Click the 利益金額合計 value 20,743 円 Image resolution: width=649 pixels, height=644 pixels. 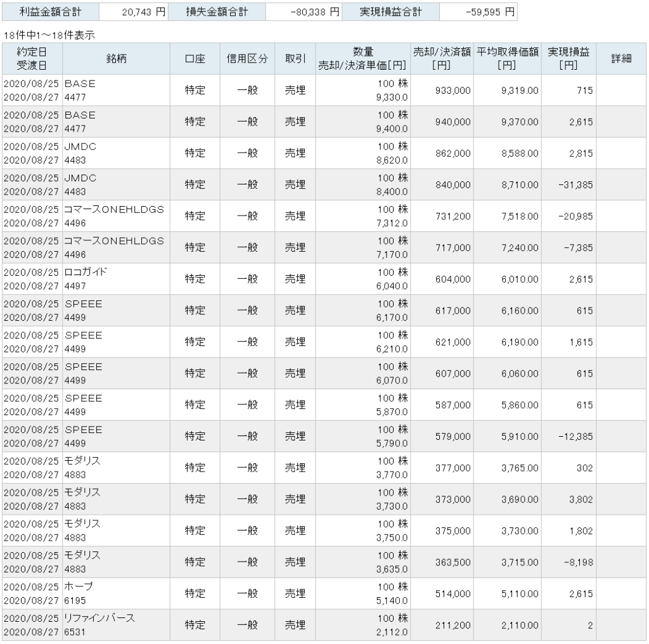point(144,12)
